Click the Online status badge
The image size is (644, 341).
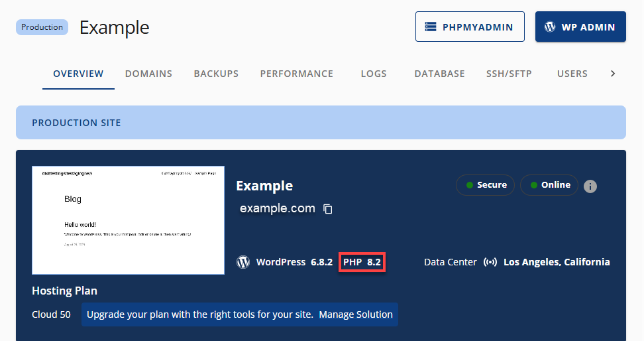click(549, 185)
